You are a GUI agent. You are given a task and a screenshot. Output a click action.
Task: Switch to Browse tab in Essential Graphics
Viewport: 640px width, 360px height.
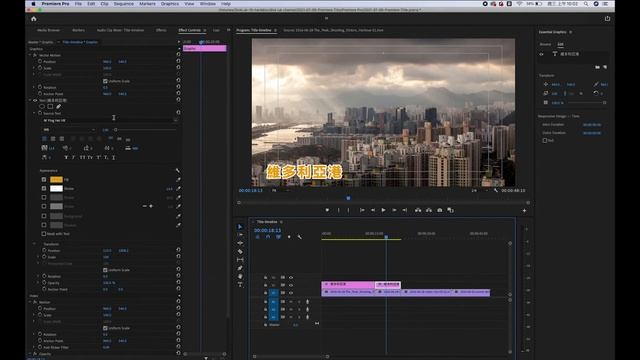(x=545, y=44)
